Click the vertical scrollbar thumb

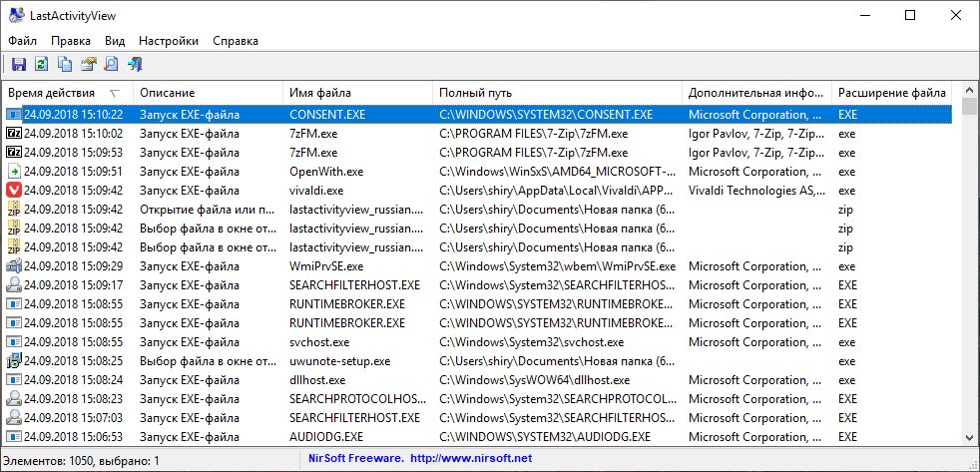tap(969, 107)
